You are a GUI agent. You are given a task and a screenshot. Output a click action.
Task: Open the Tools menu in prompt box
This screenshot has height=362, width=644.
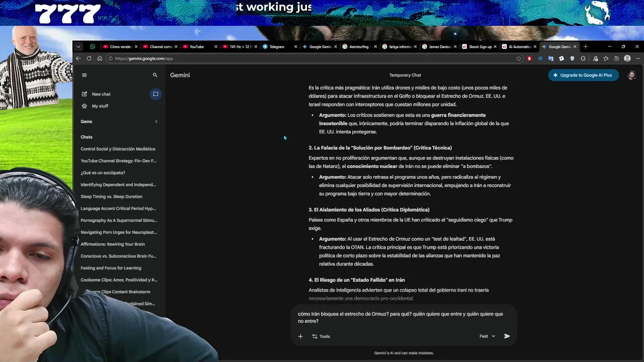pyautogui.click(x=321, y=336)
